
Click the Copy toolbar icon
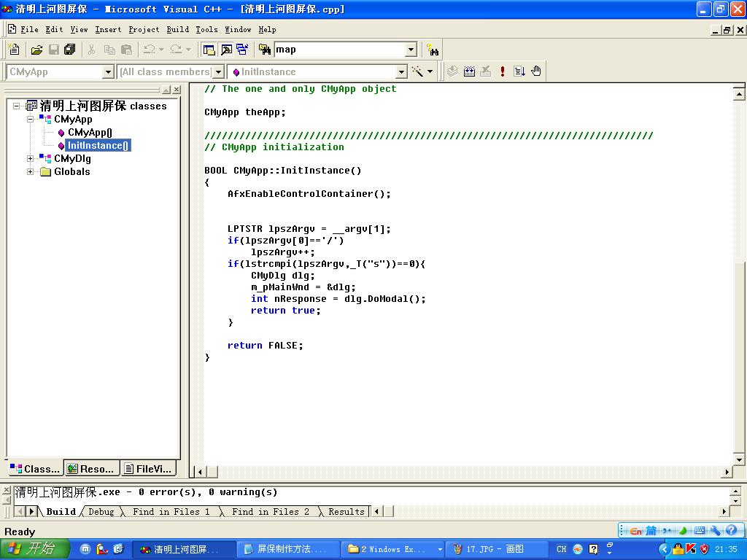tap(109, 50)
